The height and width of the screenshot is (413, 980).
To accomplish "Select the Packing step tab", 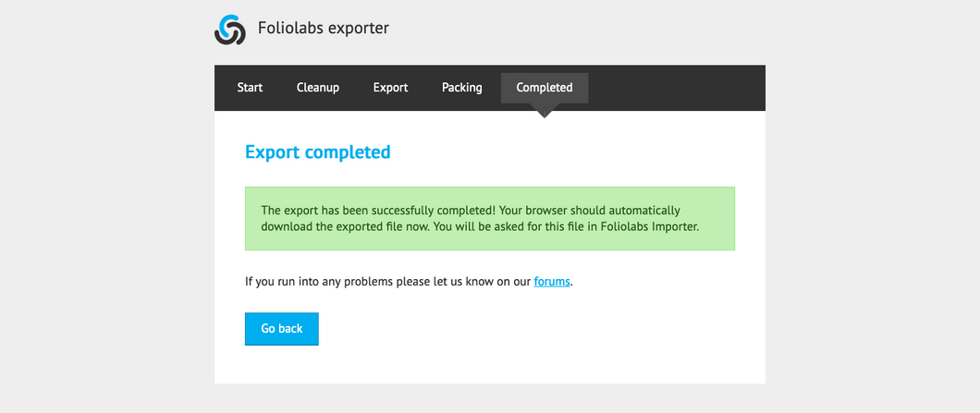I will click(x=462, y=88).
